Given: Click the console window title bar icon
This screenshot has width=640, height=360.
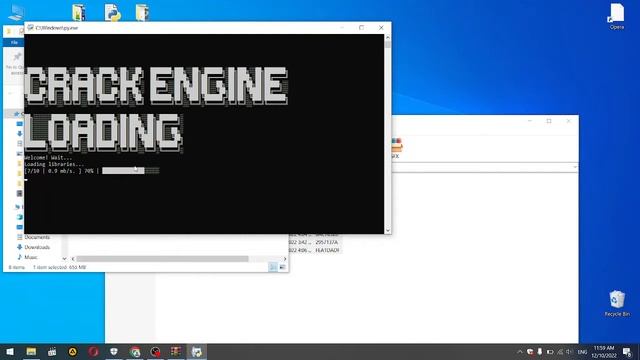Looking at the screenshot, I should click(x=30, y=28).
